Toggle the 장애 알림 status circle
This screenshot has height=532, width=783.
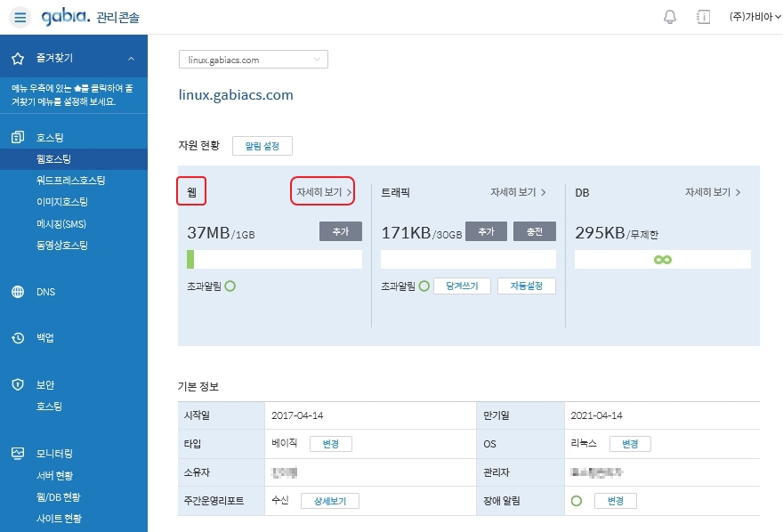576,501
